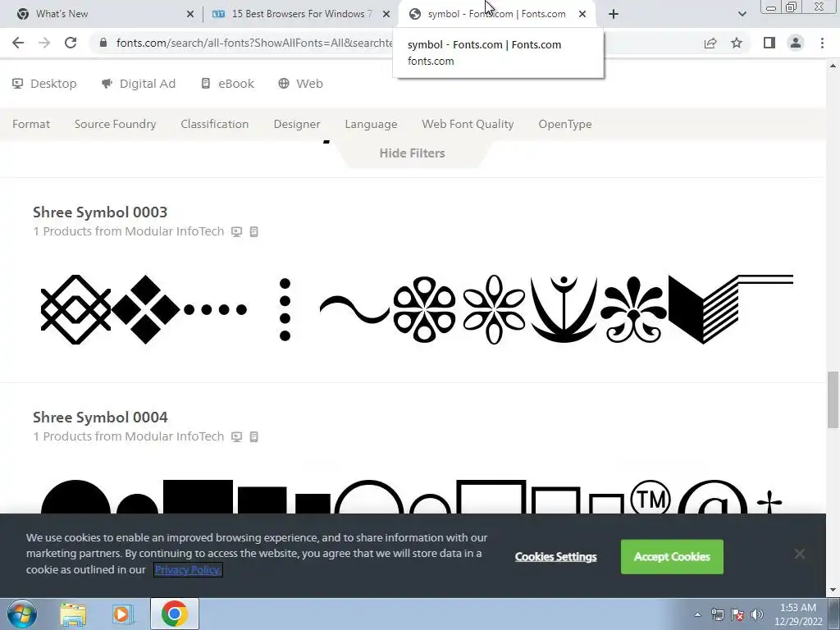Open Shree Symbol 0004 font title
This screenshot has height=630, width=840.
[100, 418]
